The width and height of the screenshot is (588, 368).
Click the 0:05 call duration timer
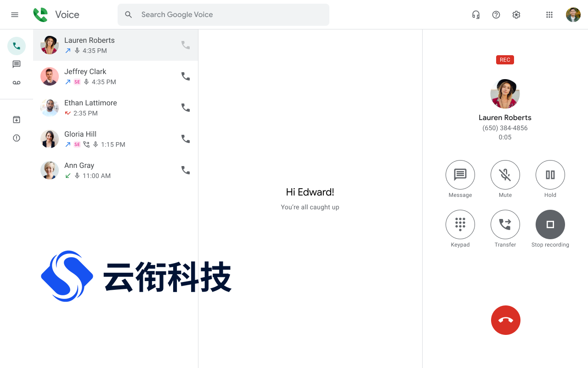tap(505, 137)
